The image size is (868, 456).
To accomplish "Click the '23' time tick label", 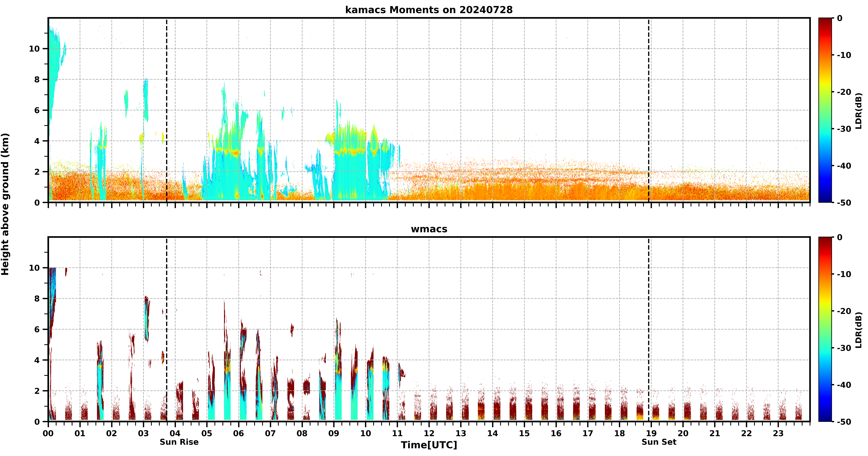I will (778, 433).
